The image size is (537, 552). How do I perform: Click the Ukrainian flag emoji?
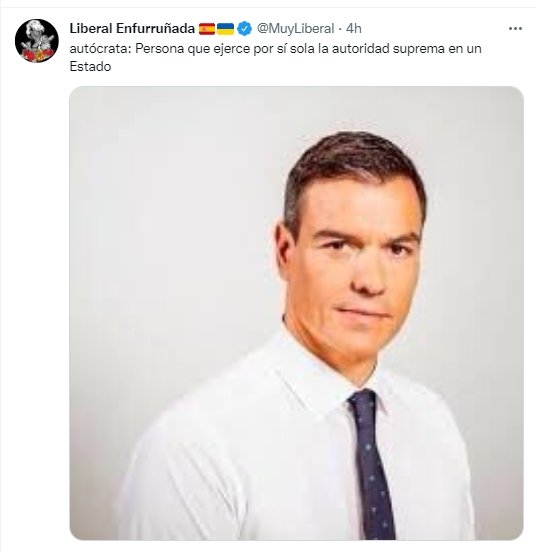[x=225, y=29]
